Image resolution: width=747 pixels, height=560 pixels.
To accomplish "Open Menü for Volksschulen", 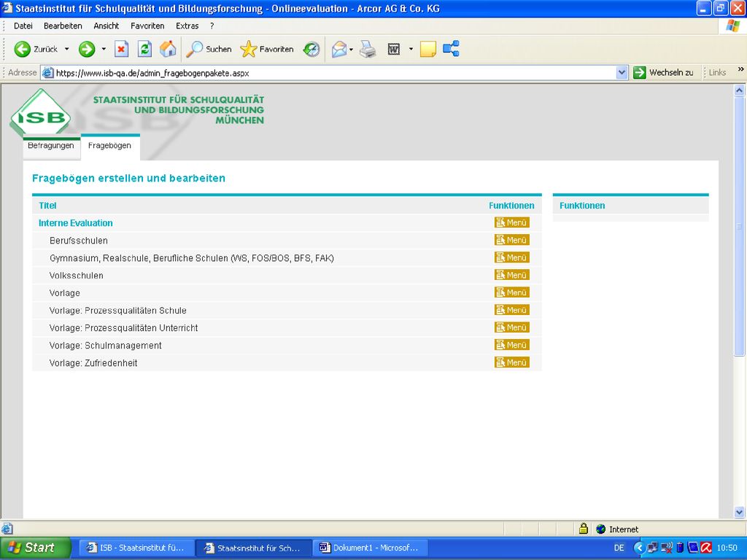I will coord(511,275).
